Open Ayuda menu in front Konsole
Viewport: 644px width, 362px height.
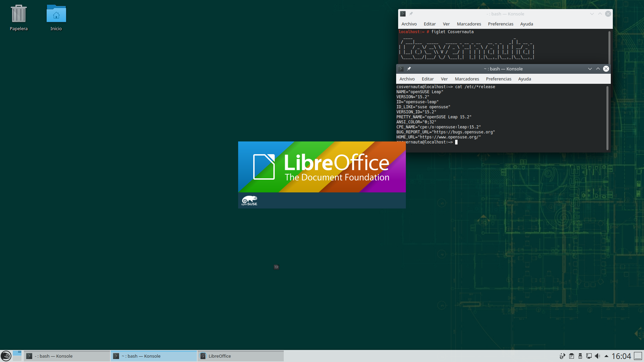525,79
